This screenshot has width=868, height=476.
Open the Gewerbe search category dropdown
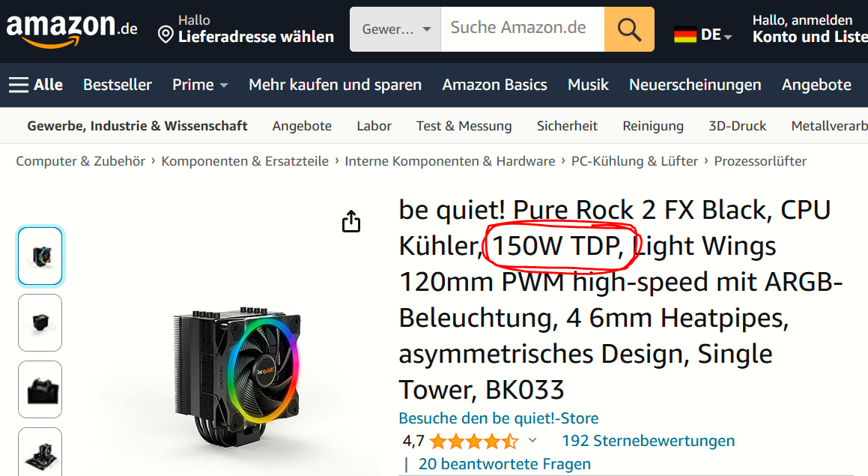pyautogui.click(x=395, y=29)
